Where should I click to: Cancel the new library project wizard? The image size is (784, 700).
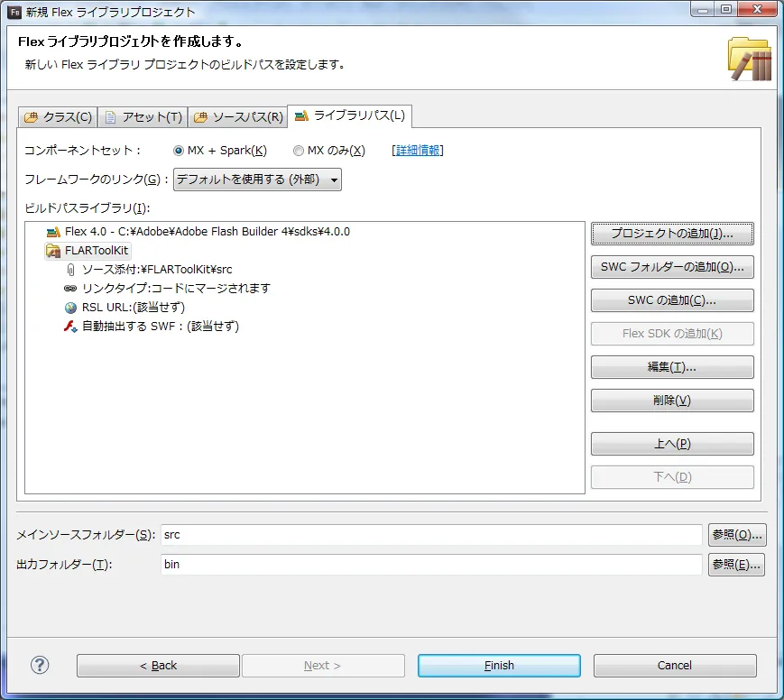click(x=675, y=666)
